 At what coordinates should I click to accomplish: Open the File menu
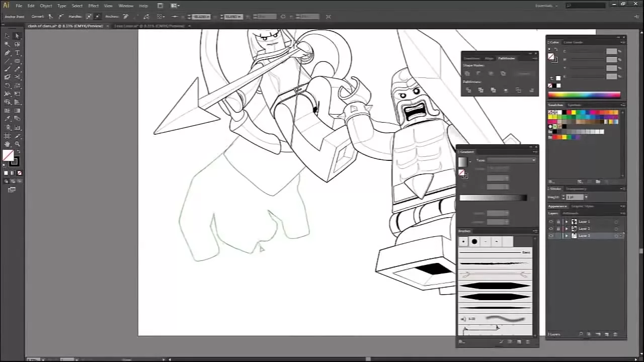[x=19, y=6]
